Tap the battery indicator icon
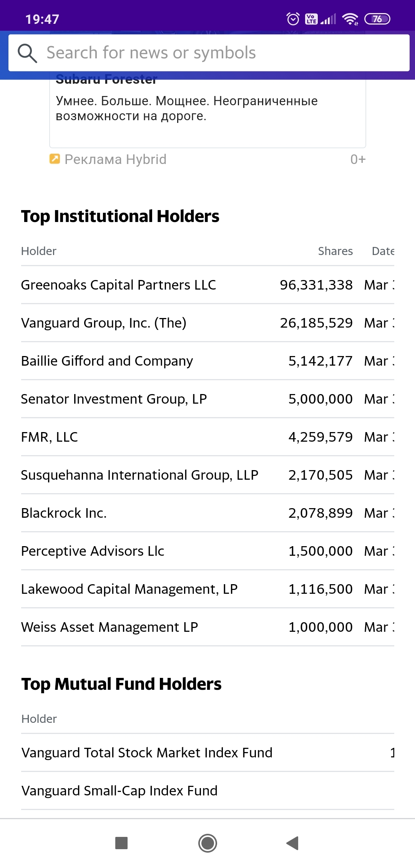 pos(377,19)
